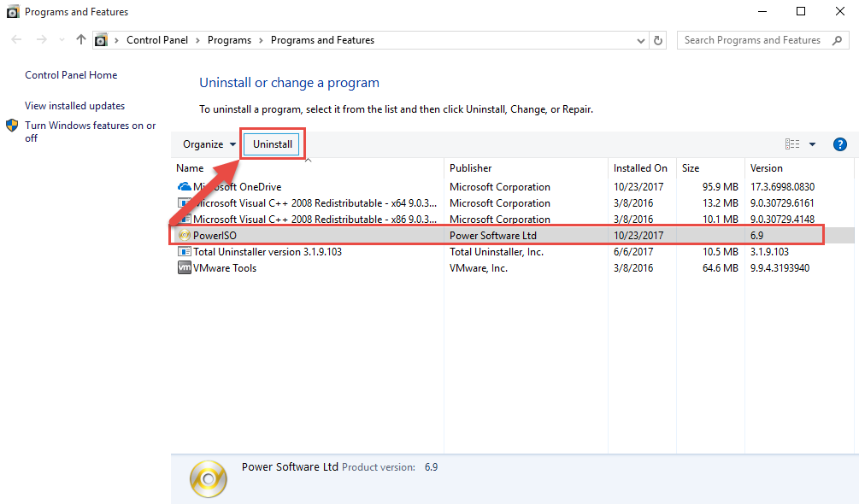Click the Power Software Ltd details icon

coord(208,478)
